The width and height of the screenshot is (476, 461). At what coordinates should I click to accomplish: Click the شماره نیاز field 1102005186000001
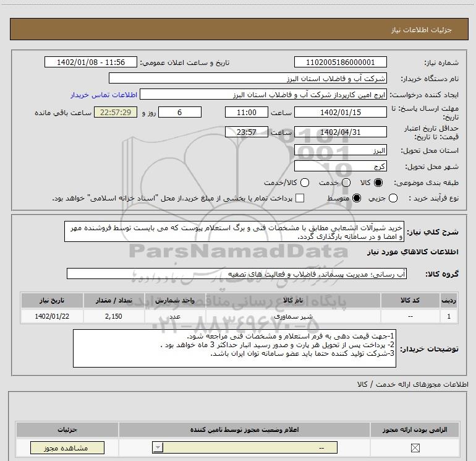pyautogui.click(x=340, y=62)
